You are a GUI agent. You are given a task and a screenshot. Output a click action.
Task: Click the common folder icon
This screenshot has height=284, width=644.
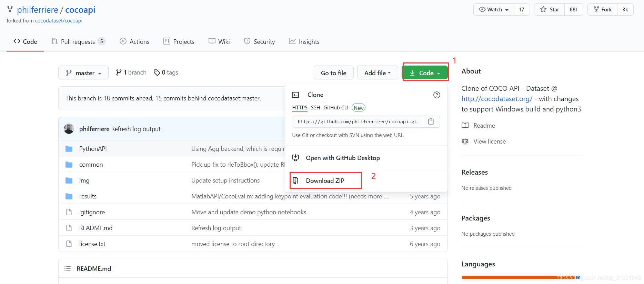[69, 165]
